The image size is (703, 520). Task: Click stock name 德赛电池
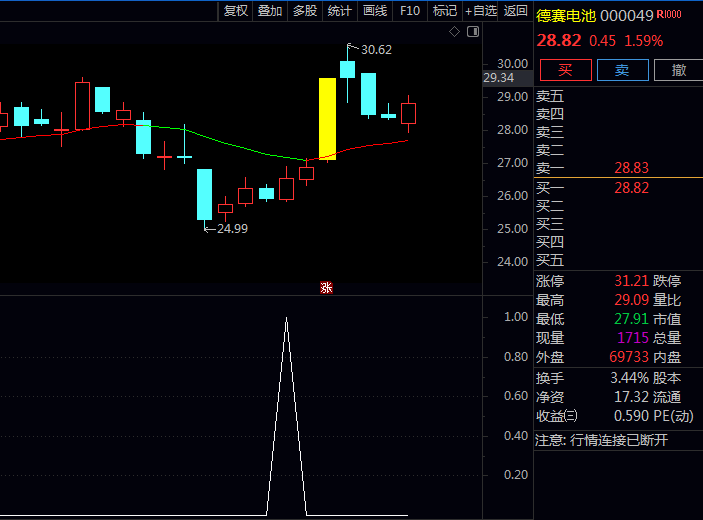tap(566, 16)
